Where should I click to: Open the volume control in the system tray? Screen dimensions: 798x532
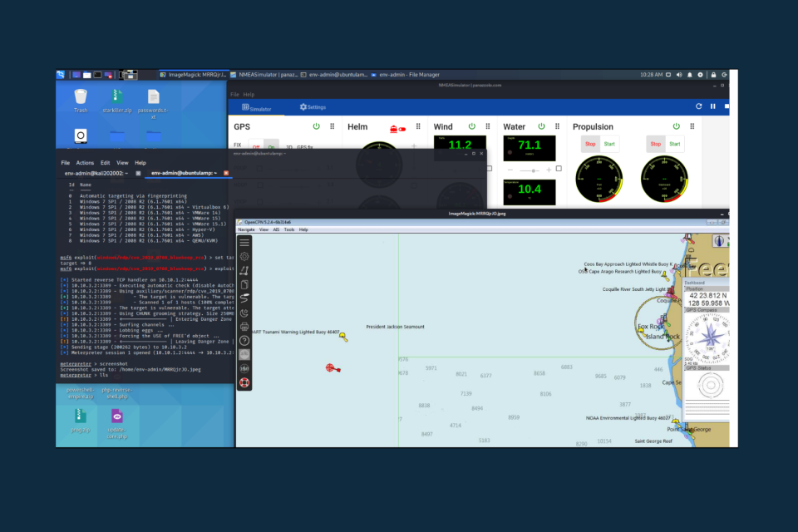pyautogui.click(x=679, y=75)
